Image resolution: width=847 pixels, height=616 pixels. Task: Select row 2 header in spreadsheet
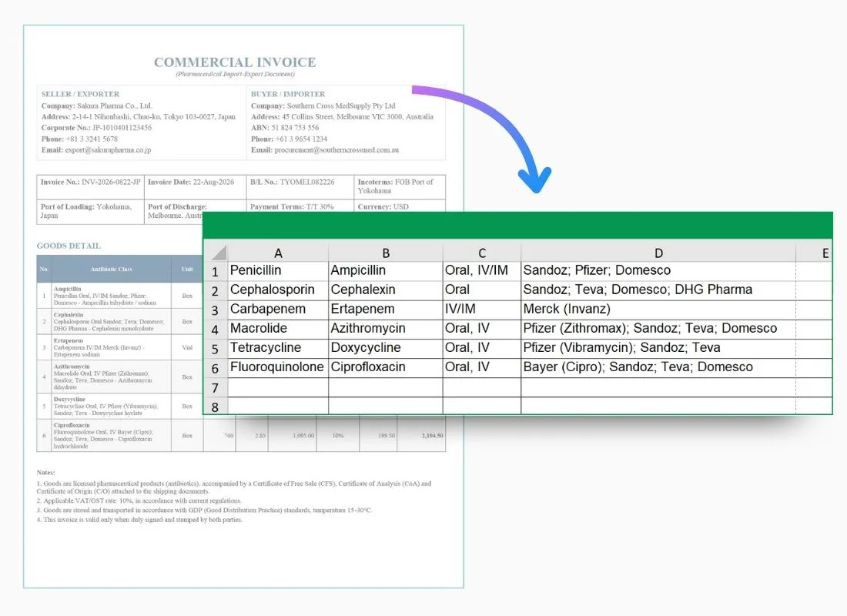tap(216, 291)
